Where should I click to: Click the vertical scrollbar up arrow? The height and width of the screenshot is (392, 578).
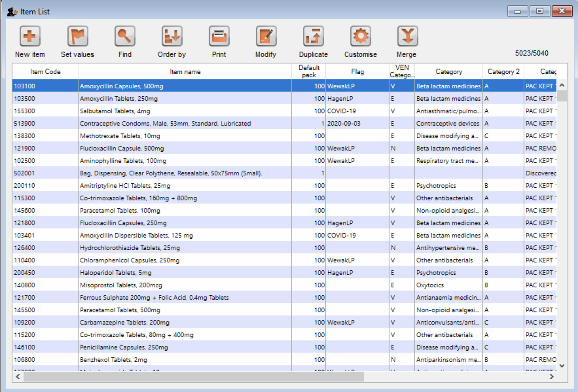pyautogui.click(x=562, y=85)
